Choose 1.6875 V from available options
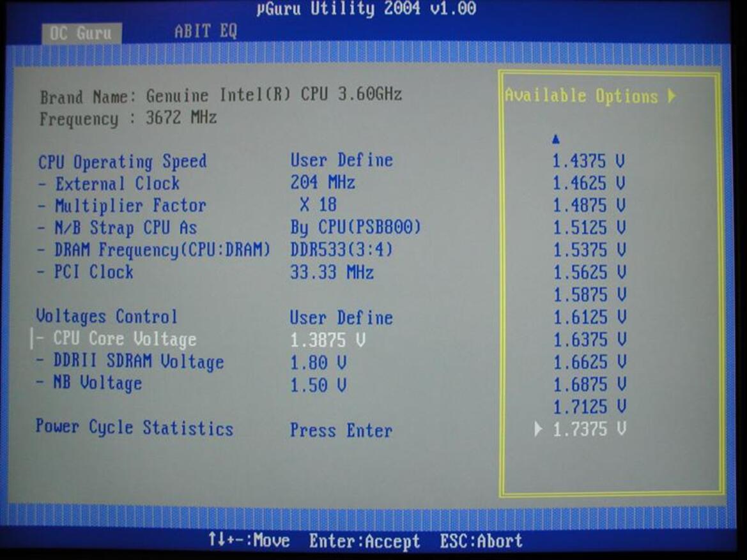The image size is (747, 560). pyautogui.click(x=589, y=384)
